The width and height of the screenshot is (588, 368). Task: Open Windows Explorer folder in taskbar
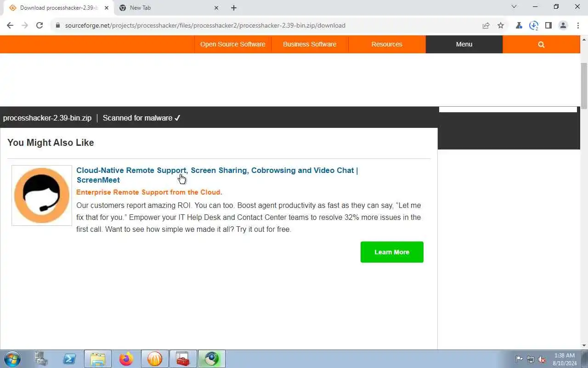pos(98,359)
